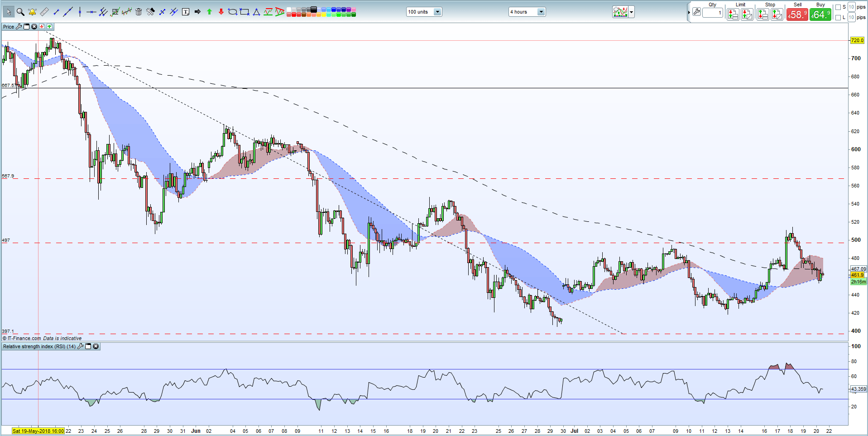
Task: Open RSI indicator settings wrench
Action: pos(81,346)
